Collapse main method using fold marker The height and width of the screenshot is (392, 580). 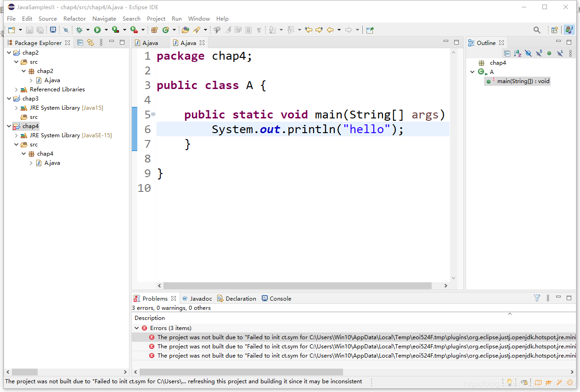coord(153,114)
